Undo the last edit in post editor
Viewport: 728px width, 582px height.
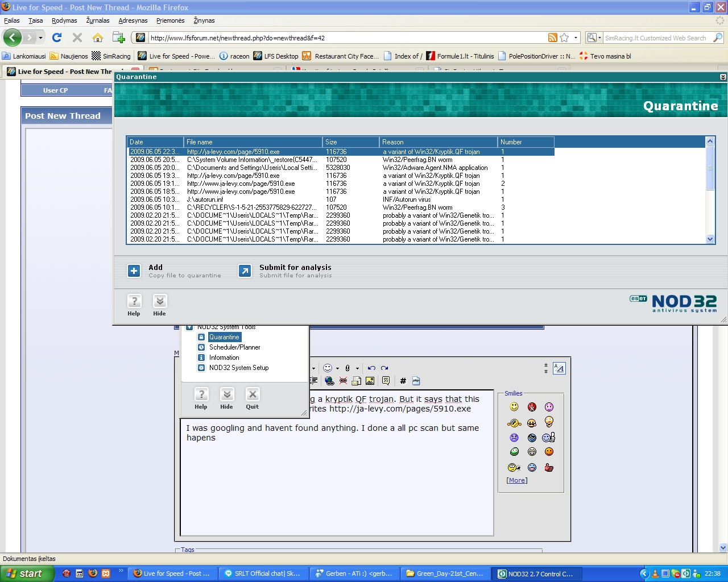point(371,368)
